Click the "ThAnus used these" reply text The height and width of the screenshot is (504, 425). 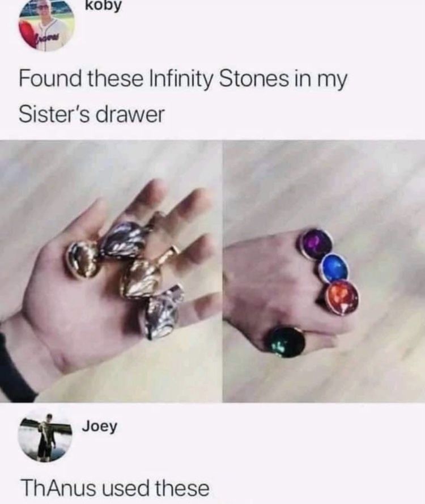(x=114, y=488)
